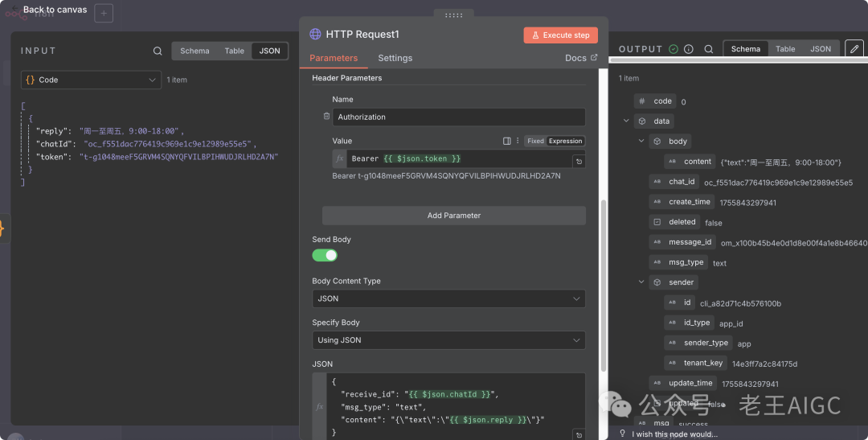The image size is (868, 440).
Task: Click the plus button beside the n8n logo
Action: (x=104, y=14)
